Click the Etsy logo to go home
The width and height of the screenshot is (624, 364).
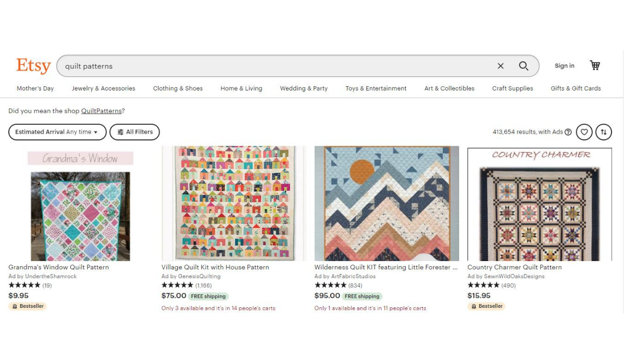coord(33,66)
